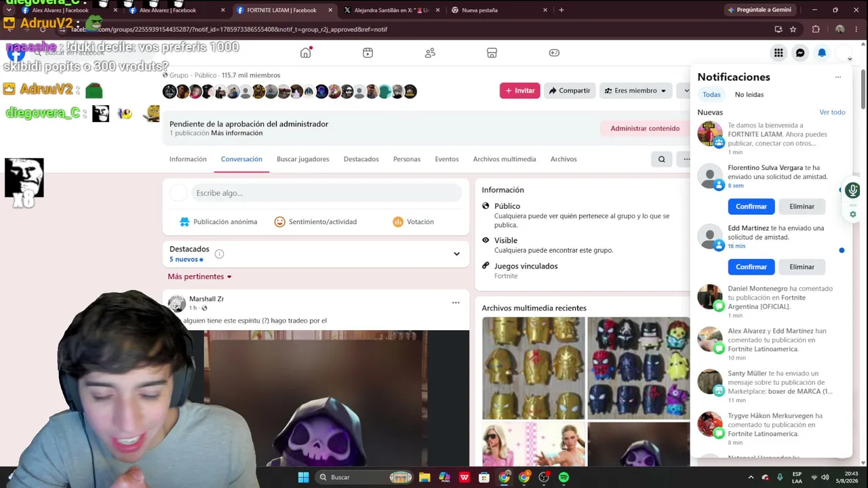
Task: Open the Archivos tab
Action: (x=564, y=159)
